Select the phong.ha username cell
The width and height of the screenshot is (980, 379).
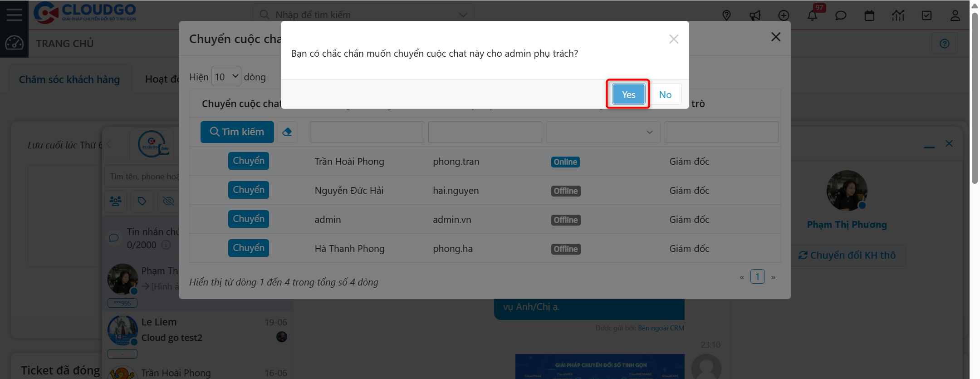pos(453,249)
